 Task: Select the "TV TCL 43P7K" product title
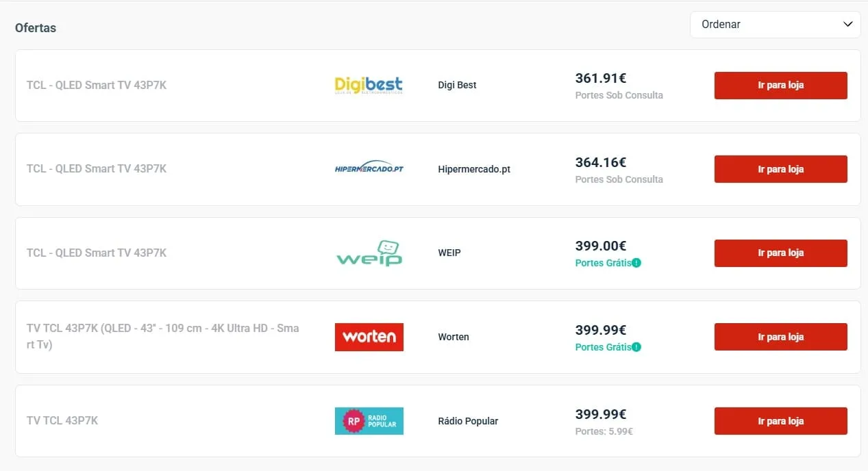point(62,420)
